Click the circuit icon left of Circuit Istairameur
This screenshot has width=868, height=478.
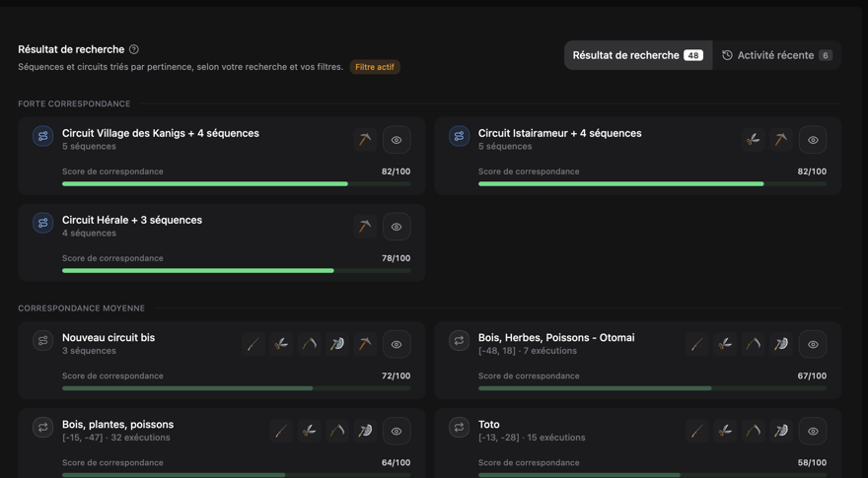pyautogui.click(x=459, y=136)
